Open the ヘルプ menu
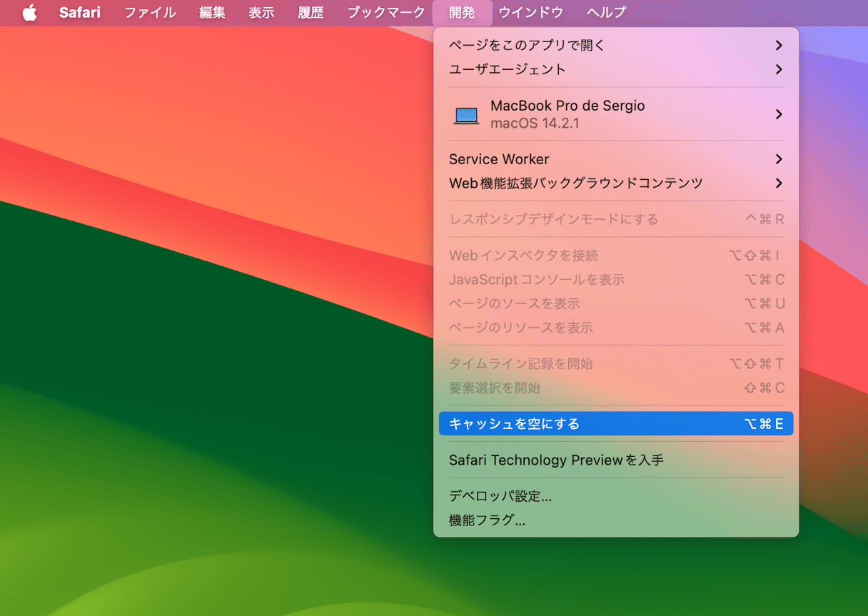 606,13
